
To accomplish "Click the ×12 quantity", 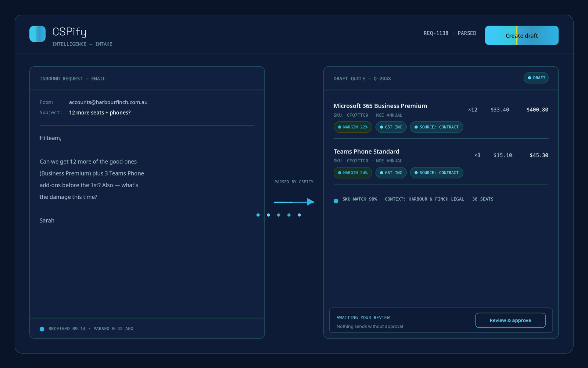I will click(x=473, y=110).
